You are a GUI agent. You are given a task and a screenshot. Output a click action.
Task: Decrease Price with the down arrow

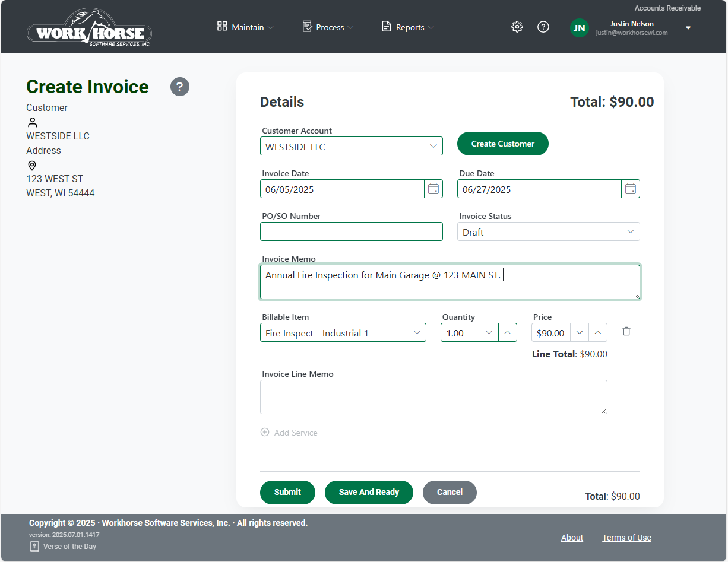click(580, 333)
